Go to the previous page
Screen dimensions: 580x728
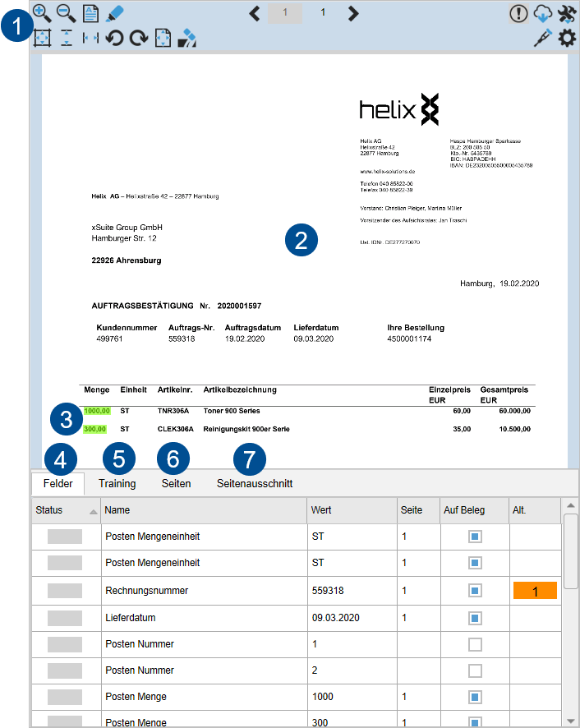click(255, 13)
